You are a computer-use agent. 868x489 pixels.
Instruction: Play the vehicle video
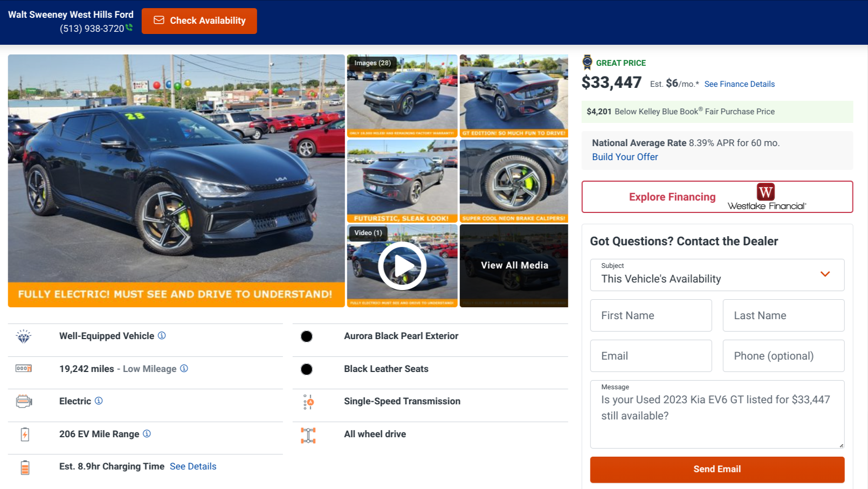[402, 266]
